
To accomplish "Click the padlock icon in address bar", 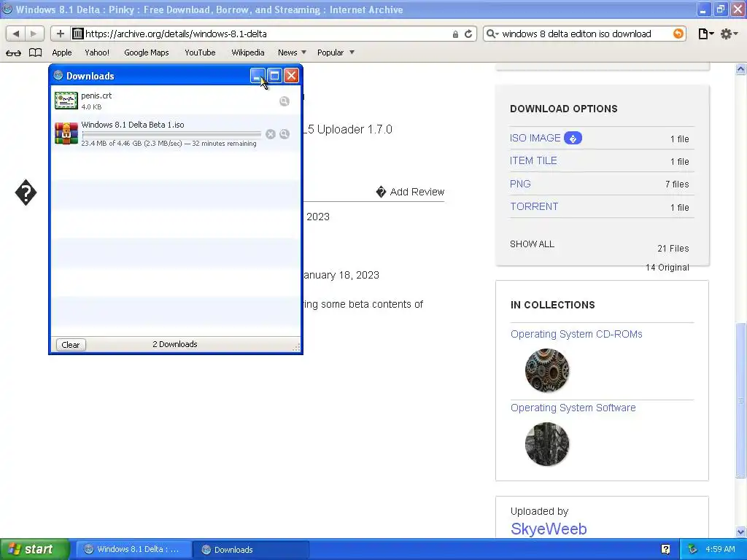I will pyautogui.click(x=455, y=34).
